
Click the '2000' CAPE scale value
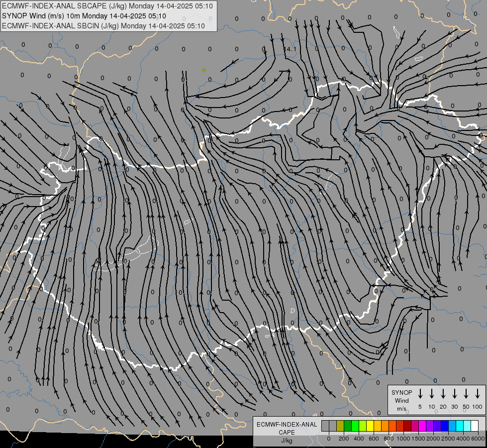pos(433,439)
